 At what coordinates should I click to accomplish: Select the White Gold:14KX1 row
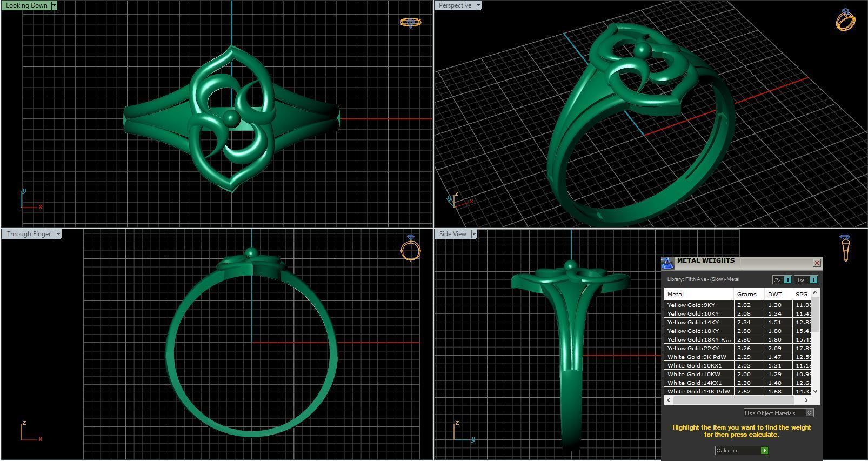[x=738, y=383]
